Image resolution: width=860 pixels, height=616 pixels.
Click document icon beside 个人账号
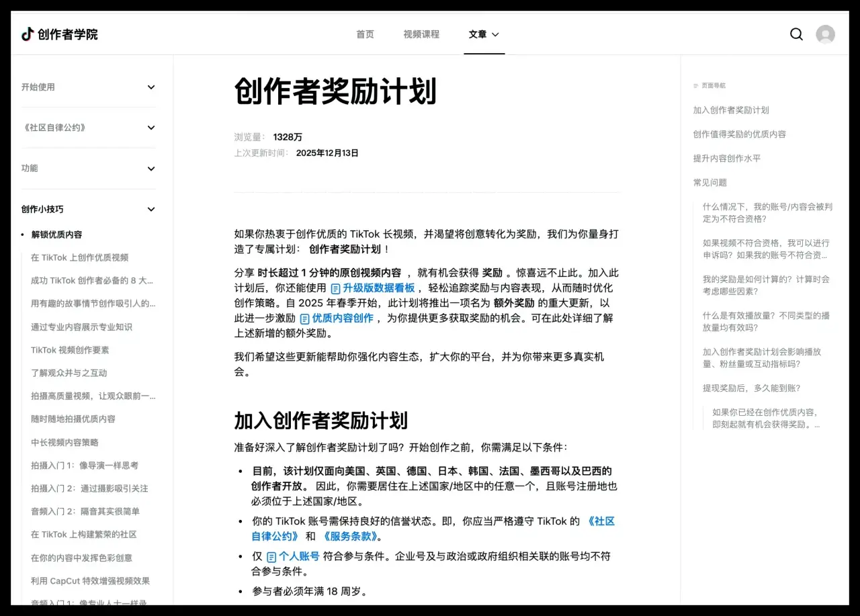coord(271,557)
